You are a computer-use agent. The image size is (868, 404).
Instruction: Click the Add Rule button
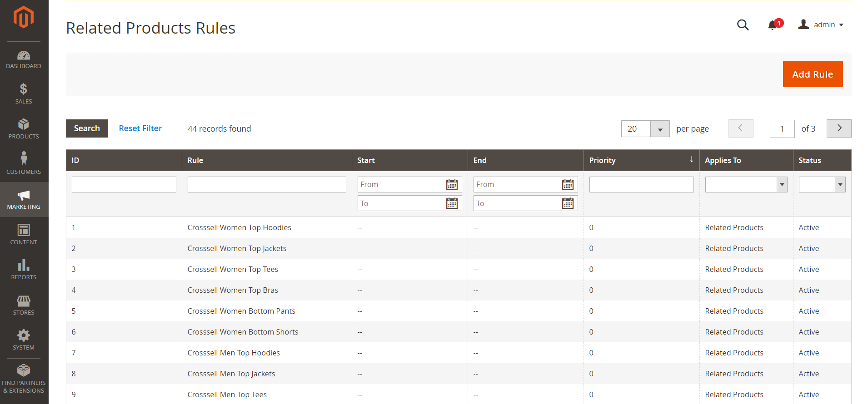[813, 74]
